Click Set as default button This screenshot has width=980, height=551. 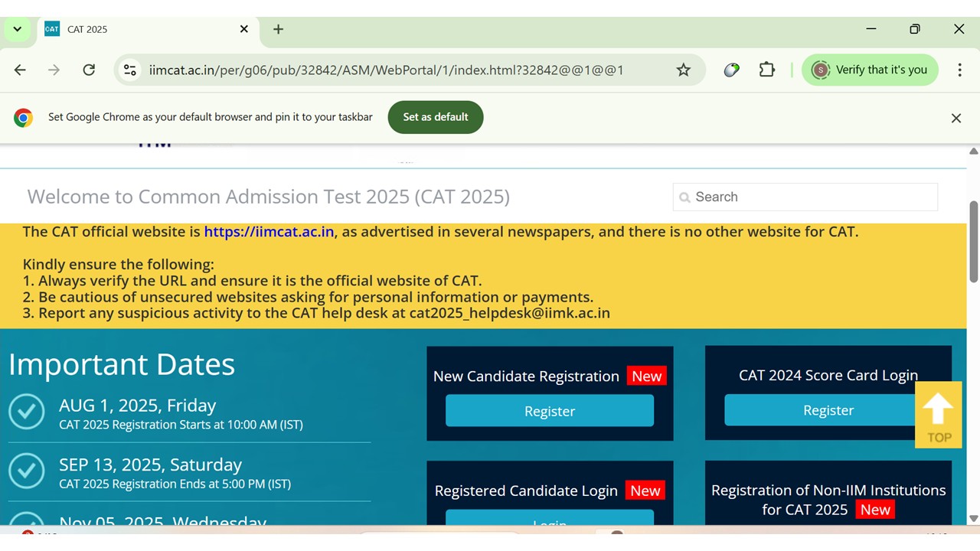435,117
